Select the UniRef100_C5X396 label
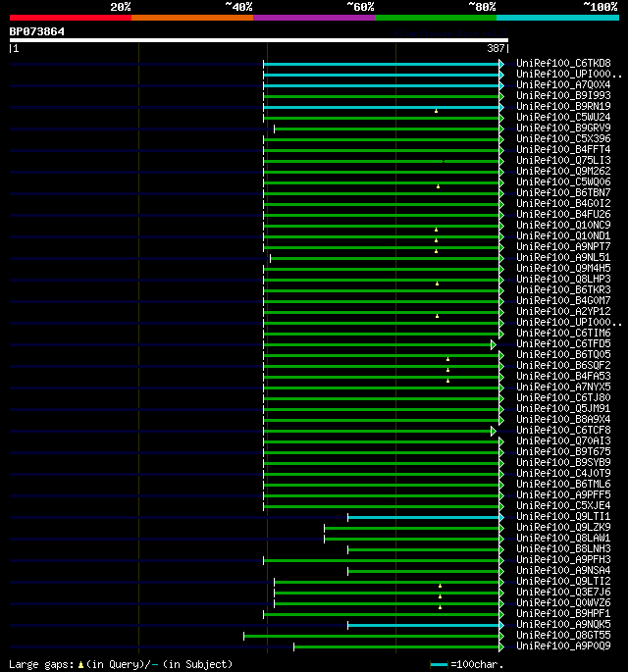This screenshot has width=628, height=672. (x=563, y=139)
